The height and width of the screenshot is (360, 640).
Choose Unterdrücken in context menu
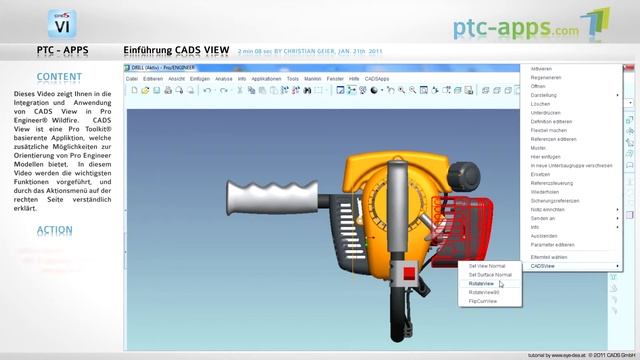(546, 113)
